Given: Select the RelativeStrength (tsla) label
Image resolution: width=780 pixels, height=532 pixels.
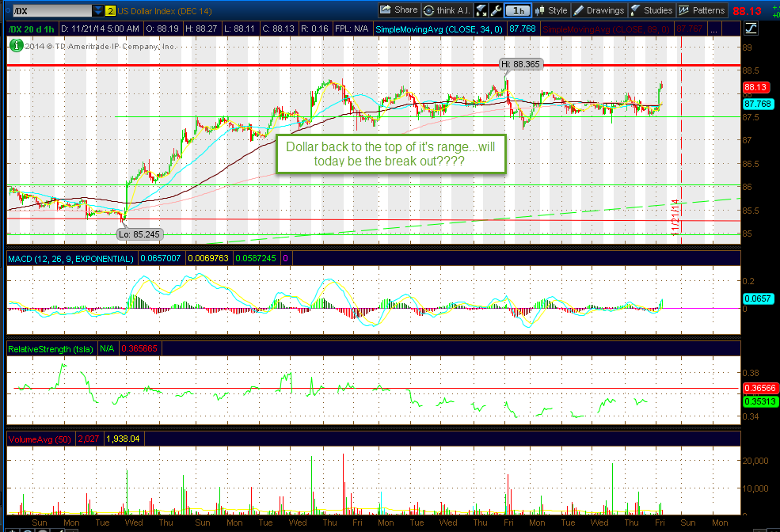Looking at the screenshot, I should 51,349.
